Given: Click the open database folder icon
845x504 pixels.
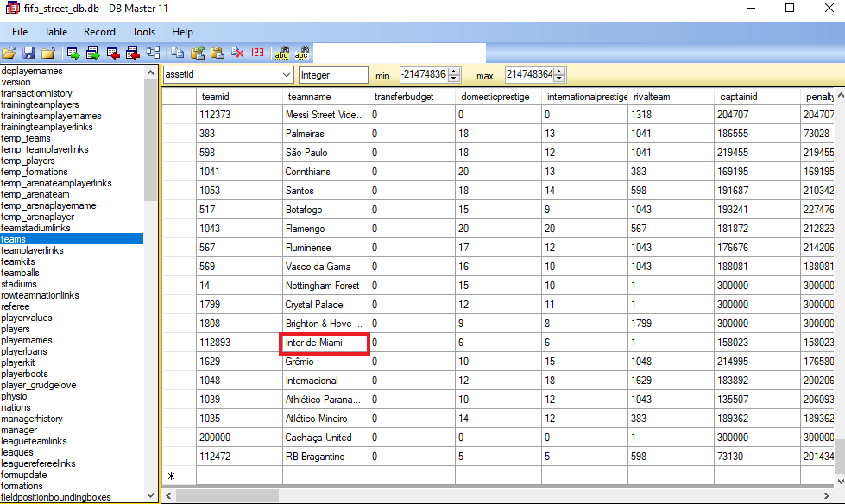Looking at the screenshot, I should click(9, 53).
